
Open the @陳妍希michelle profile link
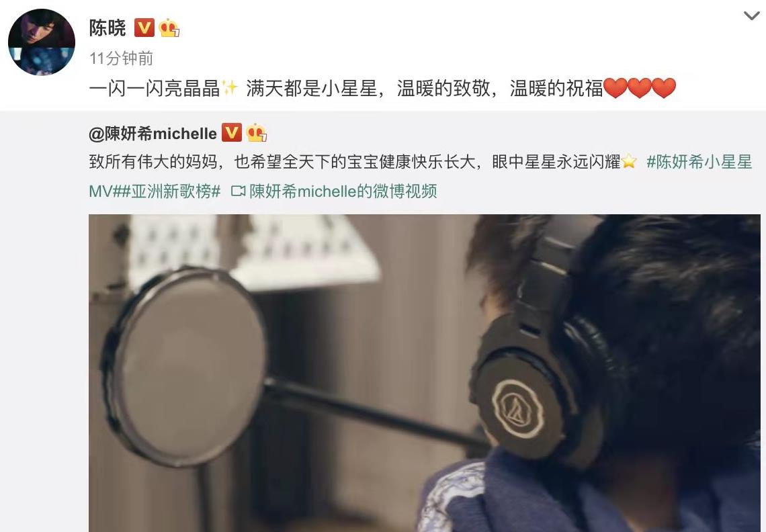click(153, 134)
